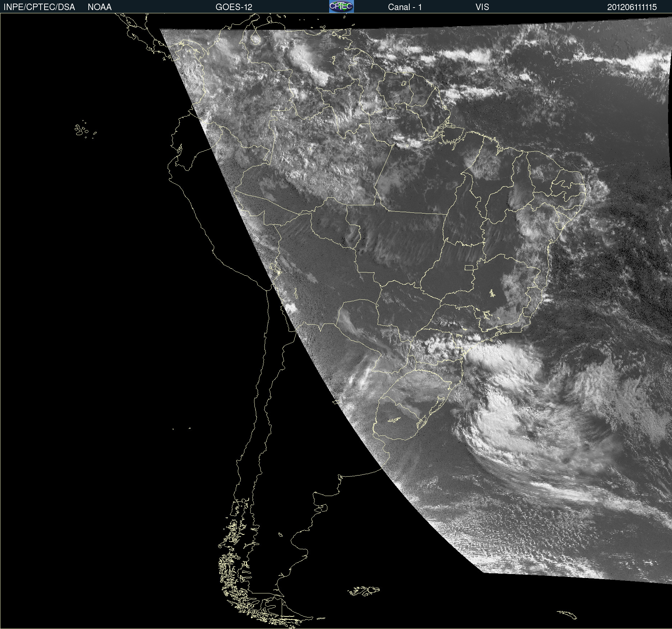
Task: Select the VIS band label
Action: (x=482, y=7)
